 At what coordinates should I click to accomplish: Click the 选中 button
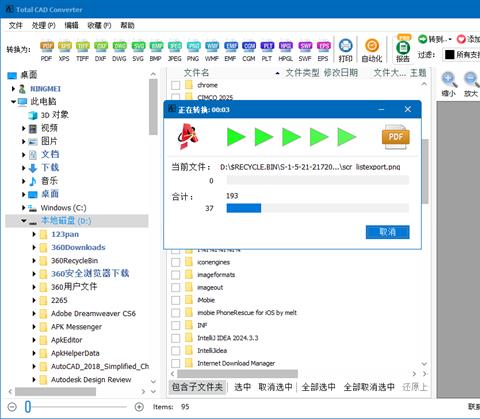tap(242, 387)
